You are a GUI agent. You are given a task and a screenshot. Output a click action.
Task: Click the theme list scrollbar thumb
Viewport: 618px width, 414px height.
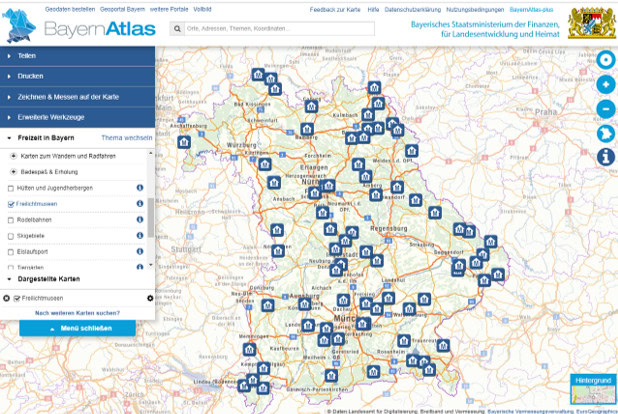[x=151, y=218]
